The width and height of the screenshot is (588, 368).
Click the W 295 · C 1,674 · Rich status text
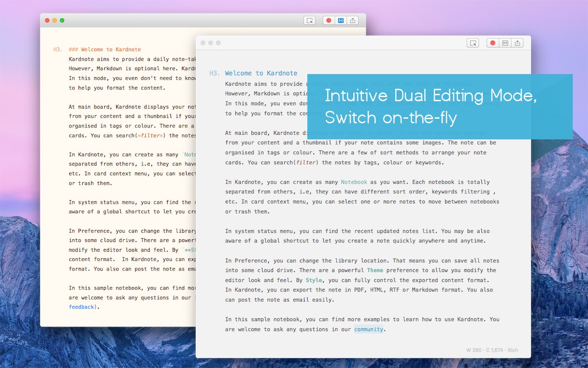tap(492, 350)
